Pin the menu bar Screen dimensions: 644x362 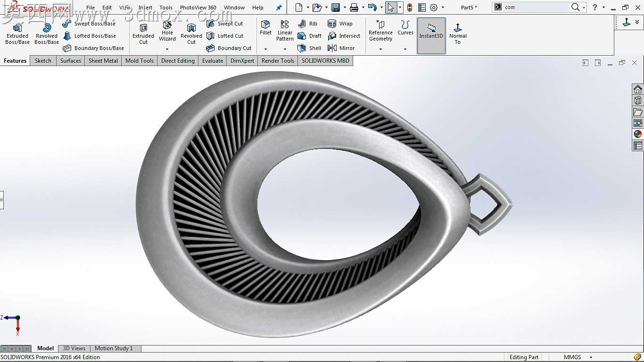click(279, 8)
